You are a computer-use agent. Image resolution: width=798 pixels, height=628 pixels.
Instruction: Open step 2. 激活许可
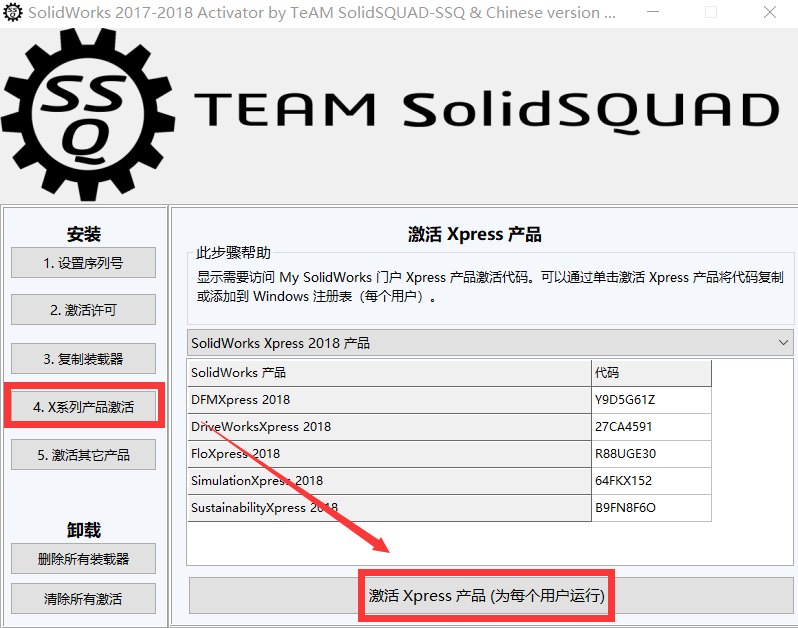coord(83,309)
